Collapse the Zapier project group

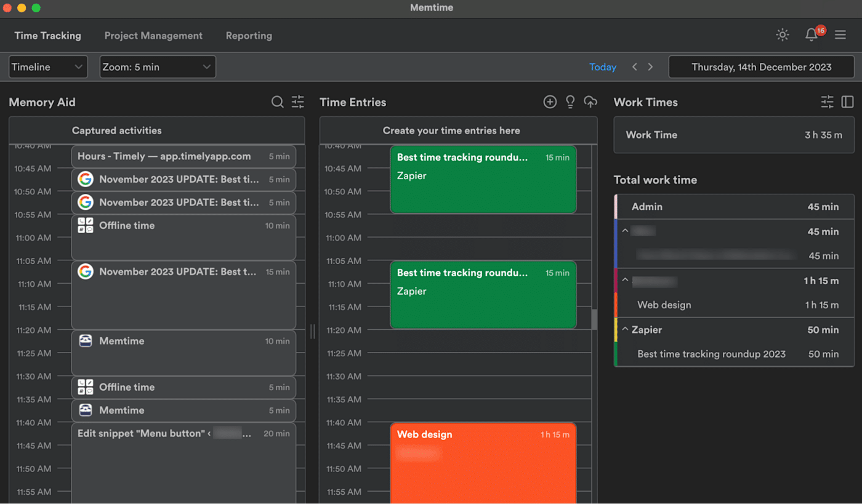625,330
